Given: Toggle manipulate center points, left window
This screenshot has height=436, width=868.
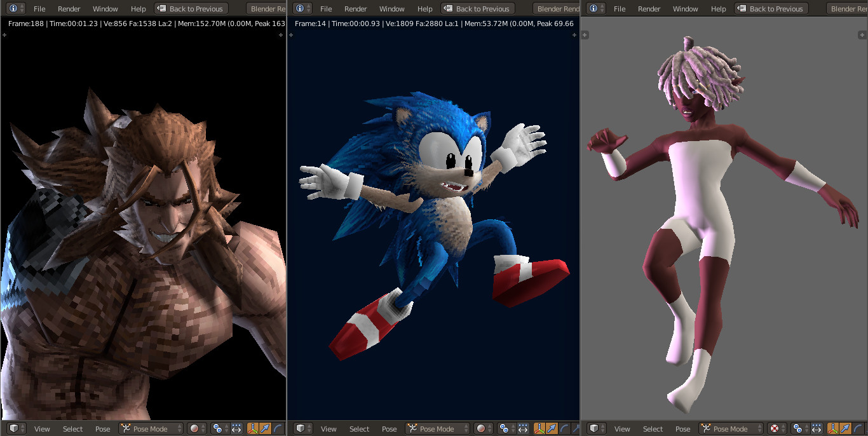Looking at the screenshot, I should 236,428.
